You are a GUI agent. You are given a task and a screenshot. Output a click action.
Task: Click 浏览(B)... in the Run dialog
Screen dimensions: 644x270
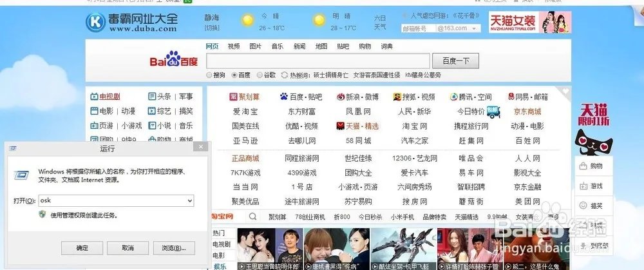pos(174,248)
